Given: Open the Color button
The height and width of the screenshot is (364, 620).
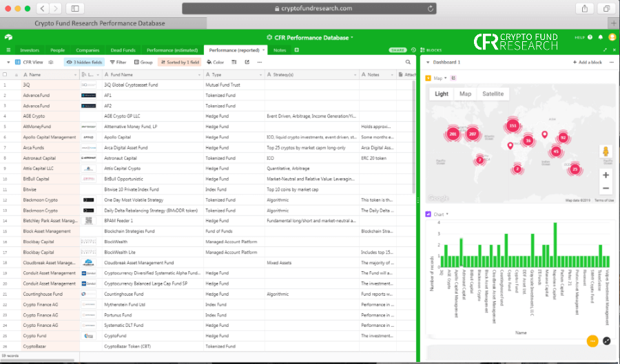Looking at the screenshot, I should coord(215,62).
